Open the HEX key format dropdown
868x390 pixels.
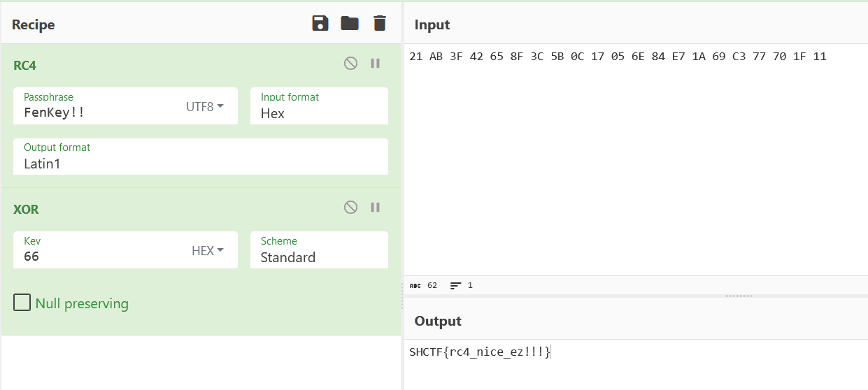pyautogui.click(x=207, y=251)
